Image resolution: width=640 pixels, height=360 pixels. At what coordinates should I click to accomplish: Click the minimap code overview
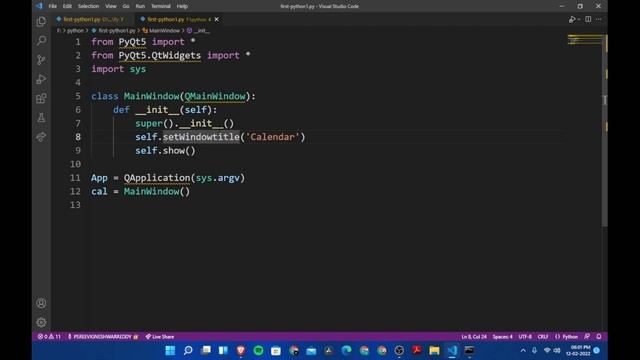click(584, 40)
